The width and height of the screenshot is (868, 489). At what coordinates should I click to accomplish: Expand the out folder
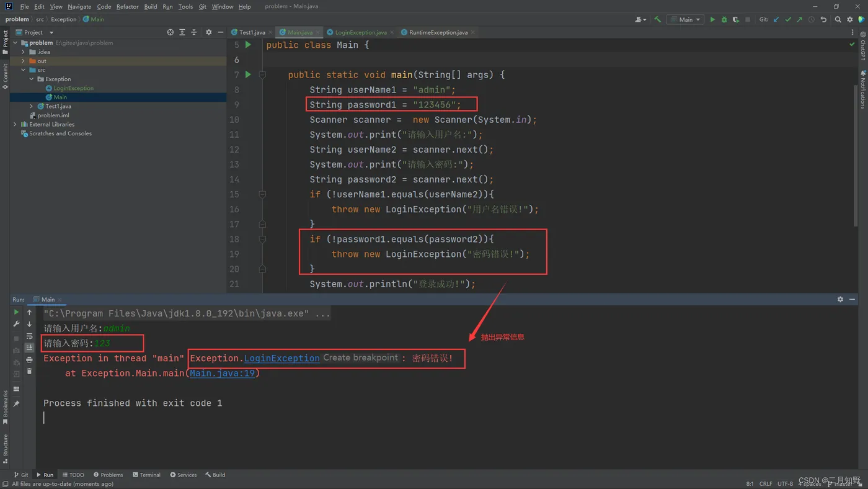[x=24, y=61]
